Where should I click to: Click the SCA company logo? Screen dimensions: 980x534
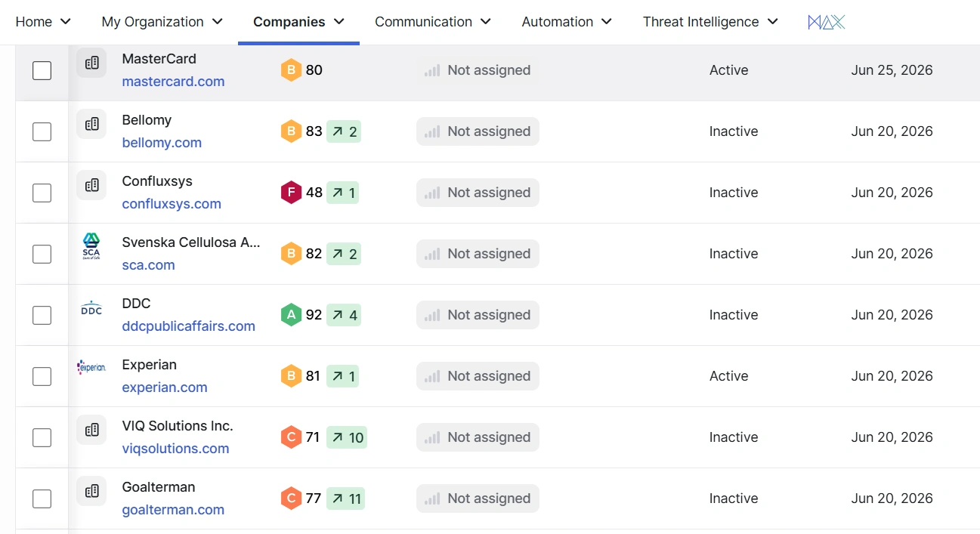pos(91,247)
